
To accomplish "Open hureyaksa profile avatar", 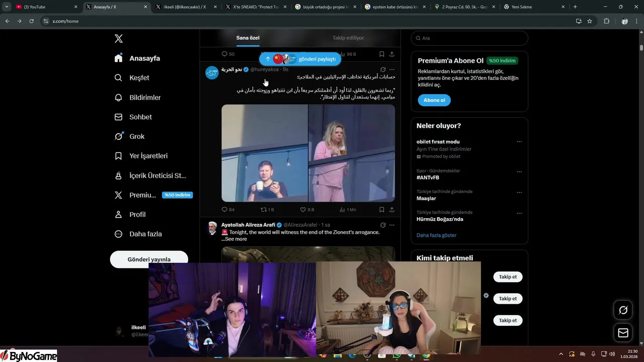I will (212, 72).
